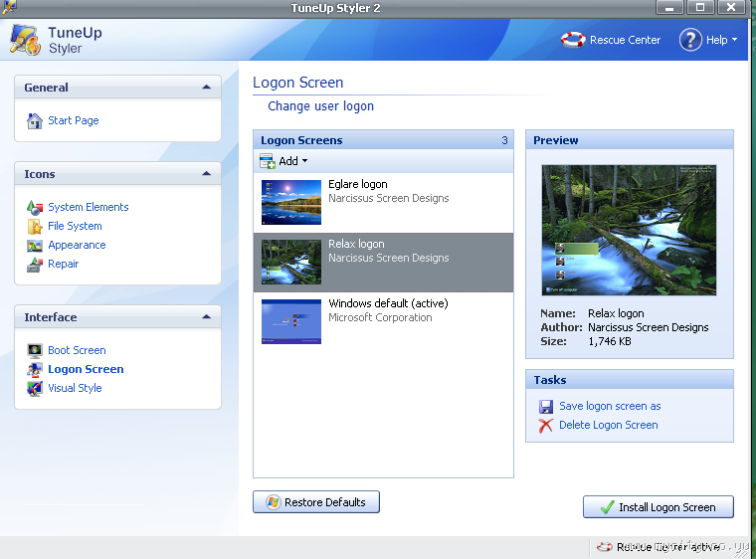Select the 'Eglare logon' entry text
The image size is (756, 559).
(358, 184)
